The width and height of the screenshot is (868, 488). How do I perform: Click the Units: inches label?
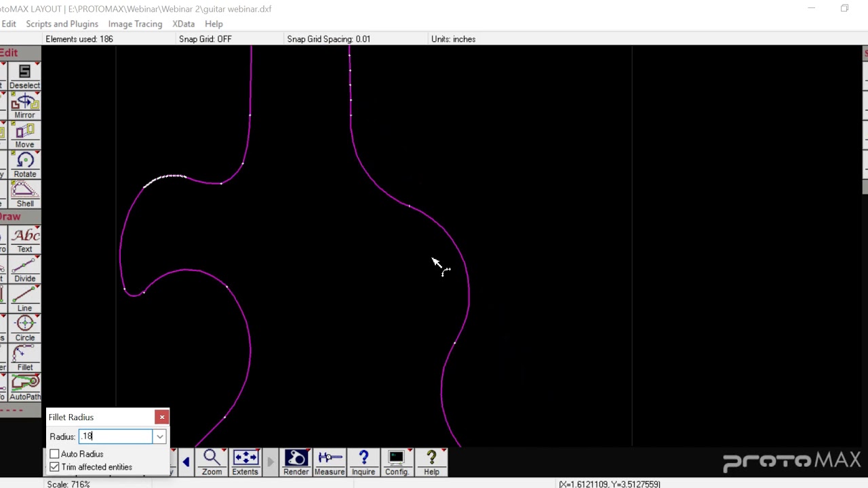(x=453, y=39)
